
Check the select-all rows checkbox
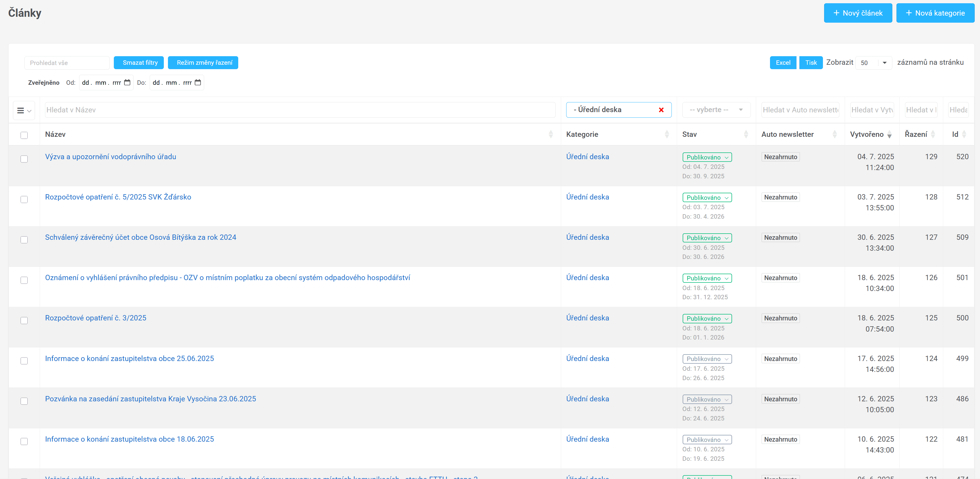[24, 135]
